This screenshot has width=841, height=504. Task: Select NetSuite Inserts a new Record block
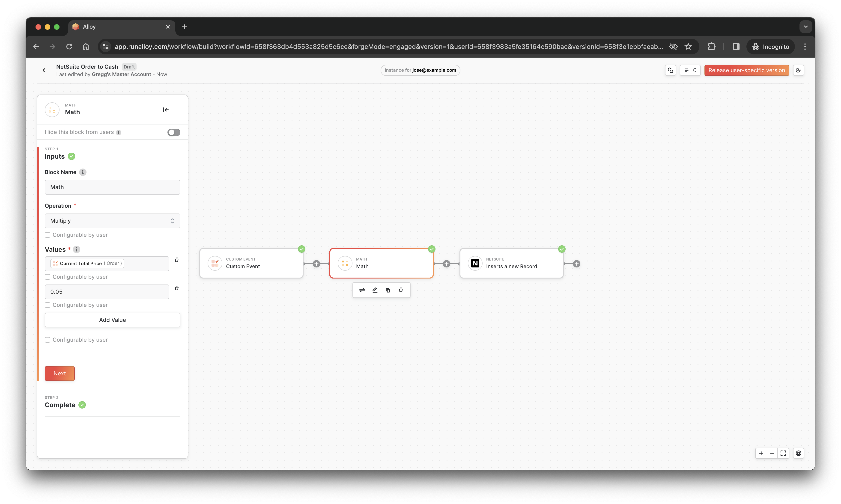[511, 264]
